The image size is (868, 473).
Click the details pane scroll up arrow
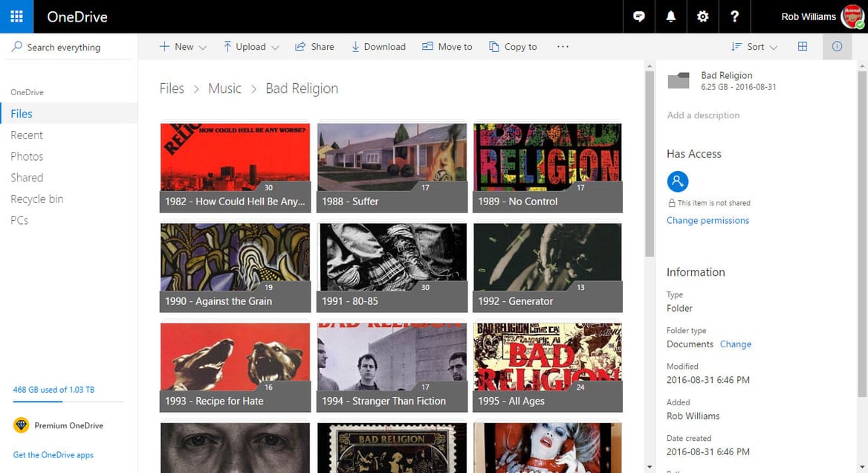[x=862, y=66]
